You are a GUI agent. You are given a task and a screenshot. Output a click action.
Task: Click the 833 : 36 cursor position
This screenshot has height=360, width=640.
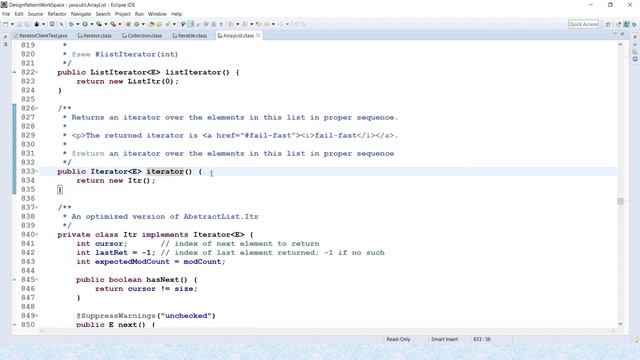click(482, 339)
